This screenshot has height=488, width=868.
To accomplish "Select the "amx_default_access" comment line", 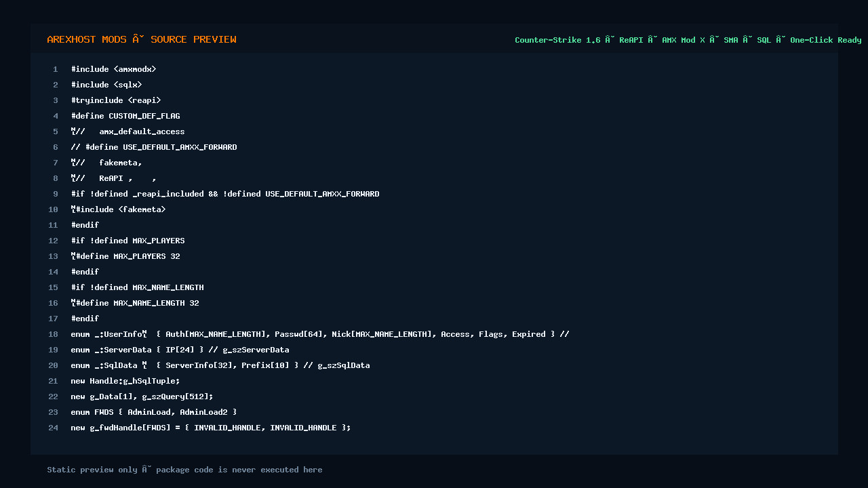I will click(127, 131).
